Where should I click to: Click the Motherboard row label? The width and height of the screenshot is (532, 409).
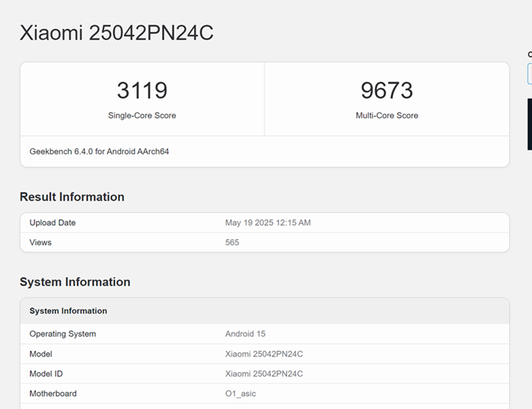[x=52, y=393]
